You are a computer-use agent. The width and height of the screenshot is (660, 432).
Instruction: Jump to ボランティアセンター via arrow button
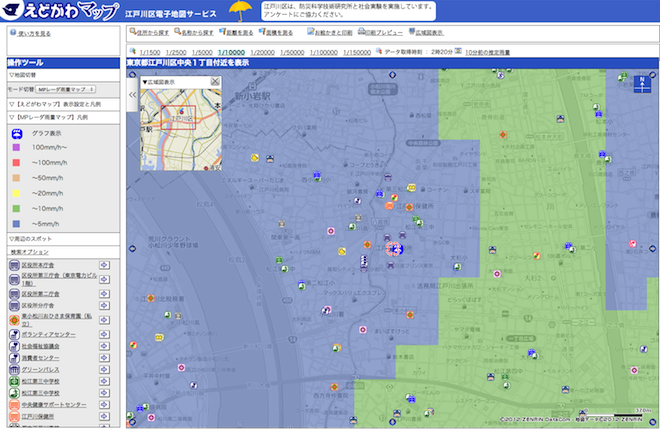click(x=104, y=334)
